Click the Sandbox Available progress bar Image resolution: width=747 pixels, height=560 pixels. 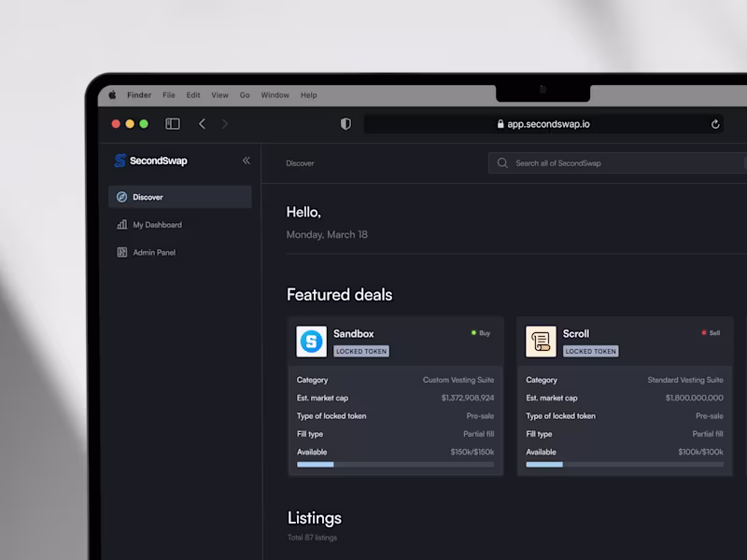pyautogui.click(x=395, y=464)
